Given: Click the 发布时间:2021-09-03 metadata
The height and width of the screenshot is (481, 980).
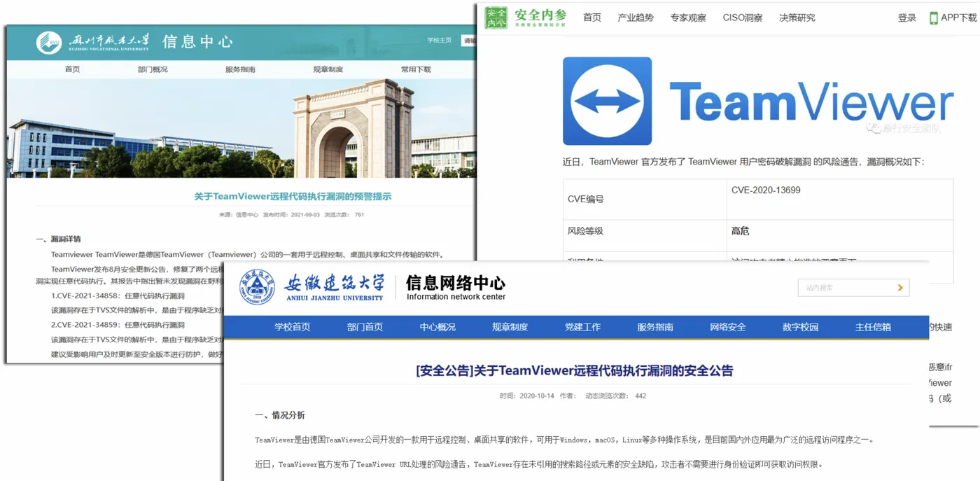Looking at the screenshot, I should tap(290, 215).
